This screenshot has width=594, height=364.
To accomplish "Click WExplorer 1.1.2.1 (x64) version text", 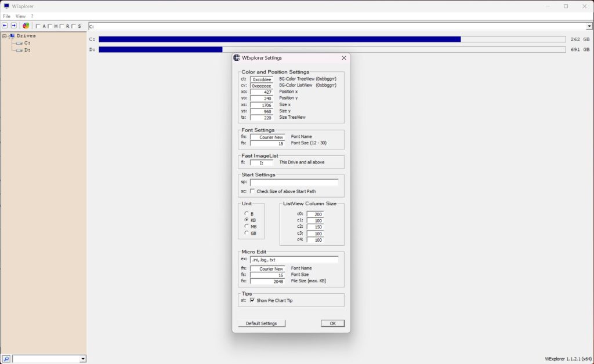I will click(x=568, y=359).
